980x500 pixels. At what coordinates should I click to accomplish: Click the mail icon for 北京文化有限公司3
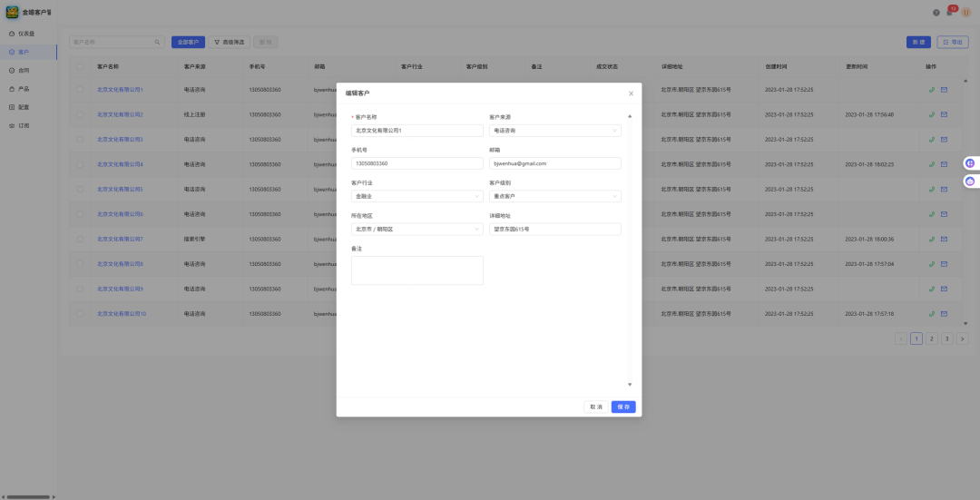(944, 140)
